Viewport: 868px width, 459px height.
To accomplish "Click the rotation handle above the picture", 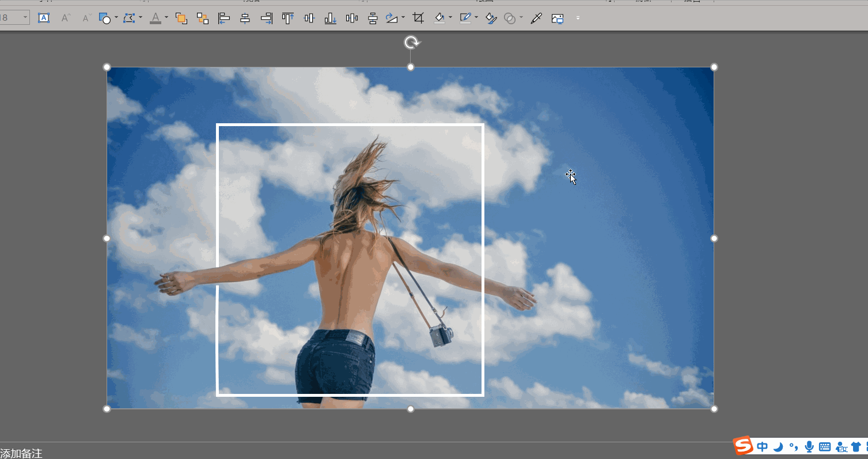I will pyautogui.click(x=411, y=43).
